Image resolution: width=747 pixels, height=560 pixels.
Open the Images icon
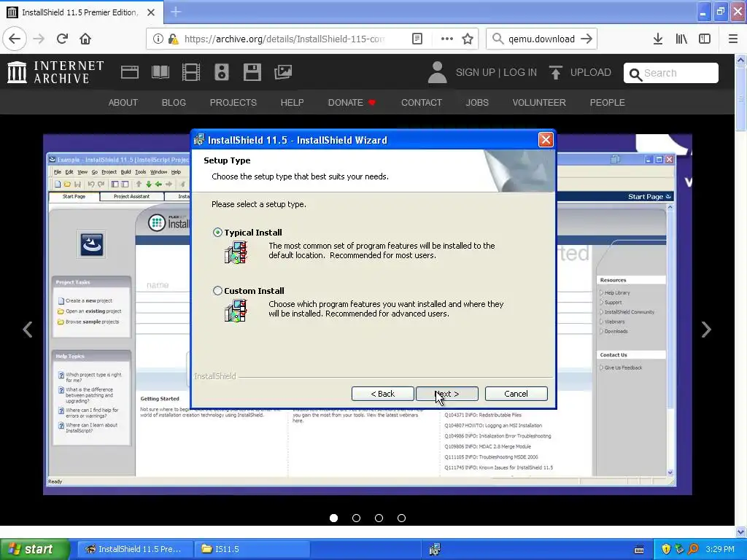283,72
